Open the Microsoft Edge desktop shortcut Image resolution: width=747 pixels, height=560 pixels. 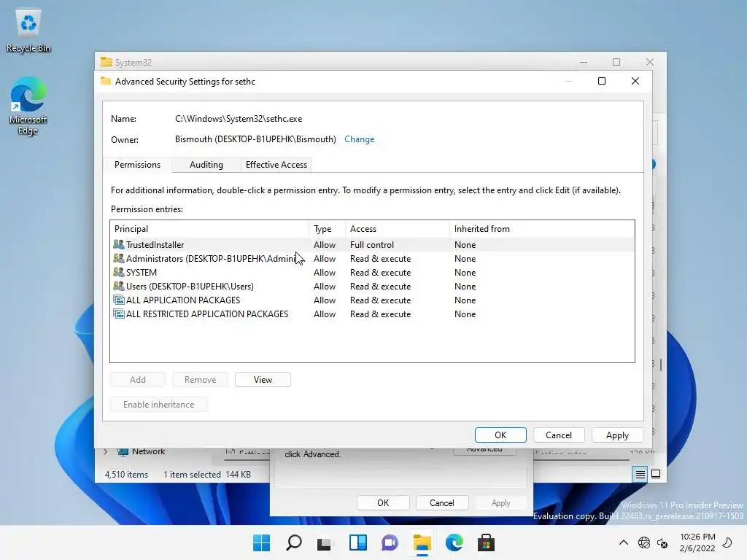click(28, 106)
